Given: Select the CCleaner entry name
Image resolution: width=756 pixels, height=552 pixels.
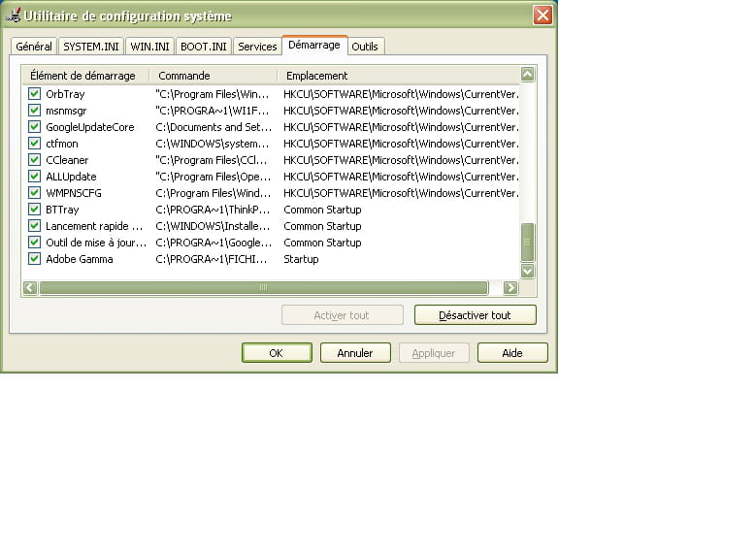Looking at the screenshot, I should pyautogui.click(x=67, y=160).
